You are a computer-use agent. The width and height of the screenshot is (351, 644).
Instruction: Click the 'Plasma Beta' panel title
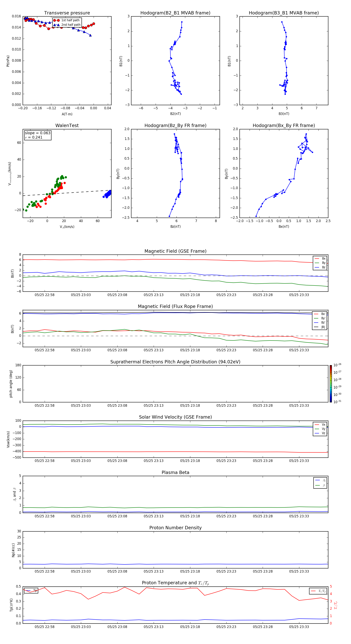pyautogui.click(x=175, y=472)
